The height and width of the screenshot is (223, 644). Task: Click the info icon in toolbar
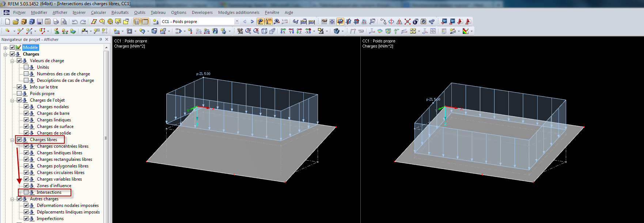pyautogui.click(x=415, y=22)
